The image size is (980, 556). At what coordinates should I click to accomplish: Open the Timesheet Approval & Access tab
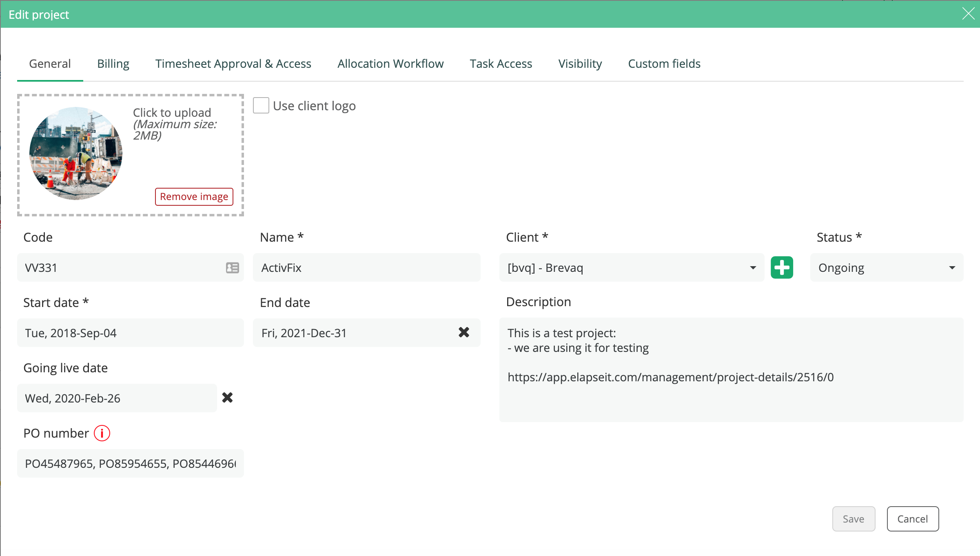click(x=233, y=63)
